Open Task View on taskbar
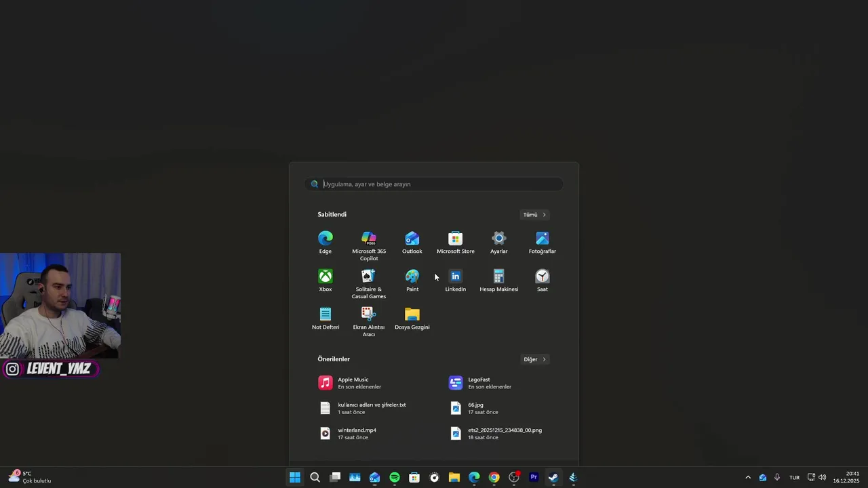 (335, 477)
